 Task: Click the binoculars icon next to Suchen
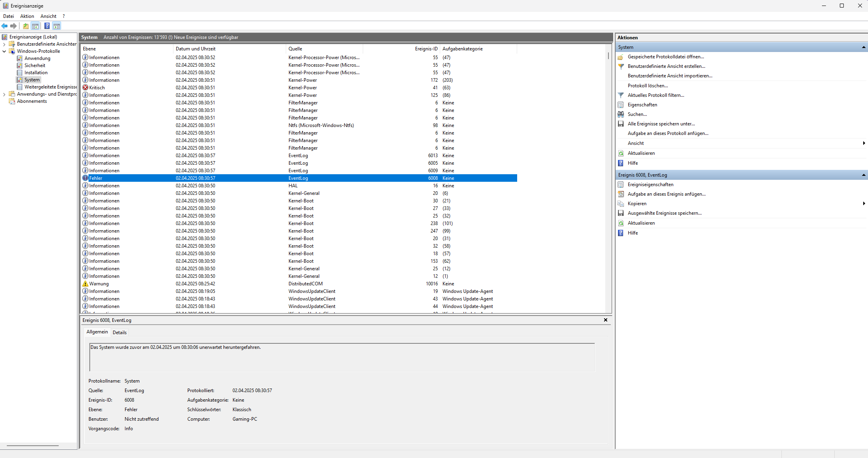click(x=621, y=114)
